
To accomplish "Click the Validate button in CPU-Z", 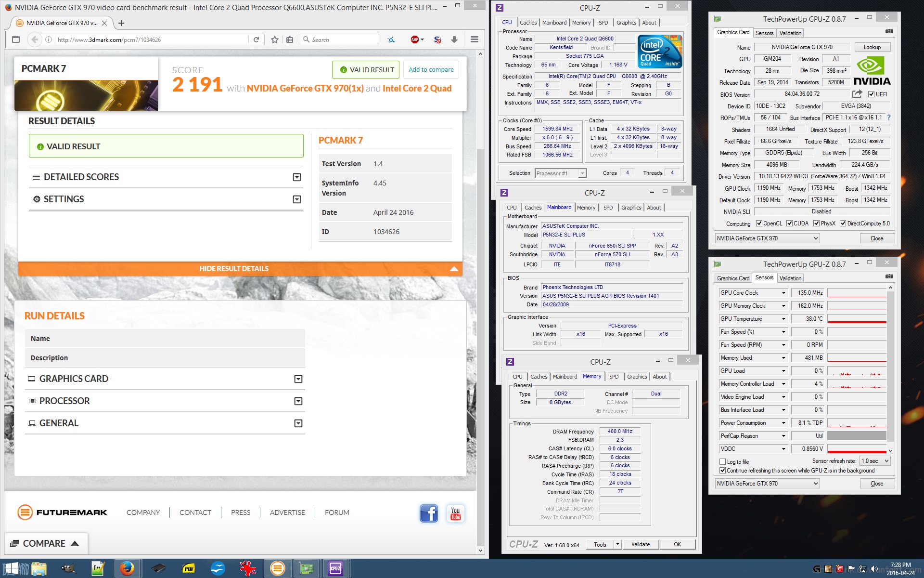I will click(641, 544).
